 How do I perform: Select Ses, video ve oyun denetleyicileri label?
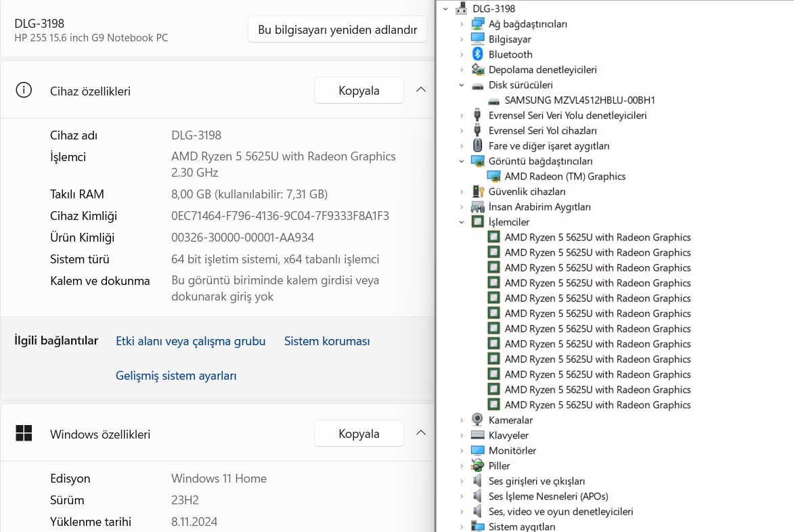point(561,511)
